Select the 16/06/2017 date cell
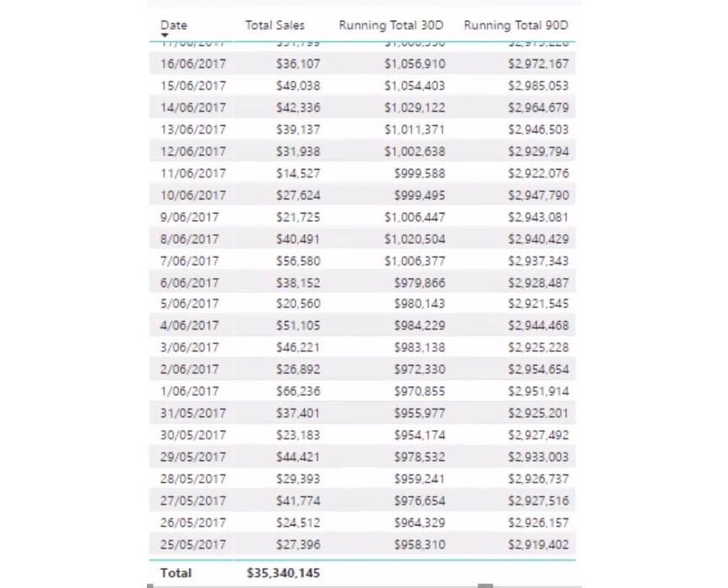 tap(193, 63)
